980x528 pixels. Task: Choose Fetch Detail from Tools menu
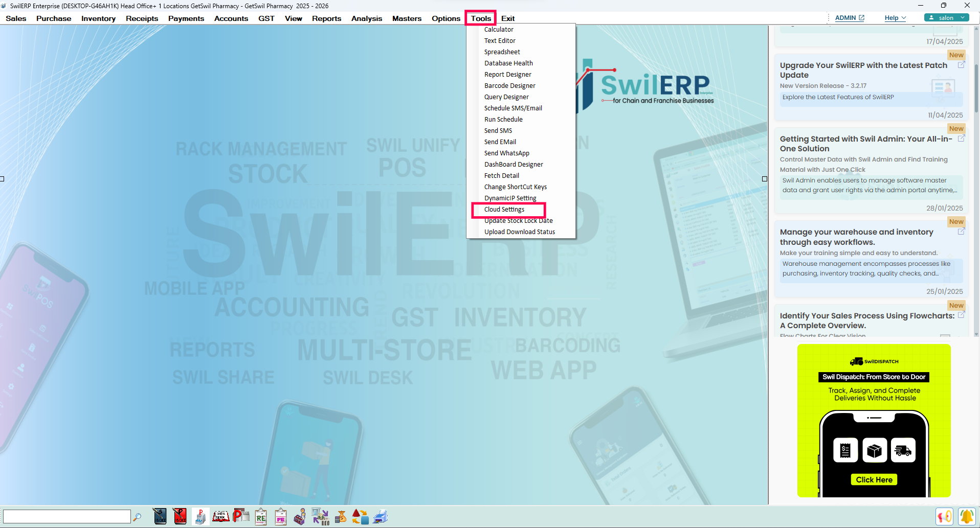[x=501, y=176]
